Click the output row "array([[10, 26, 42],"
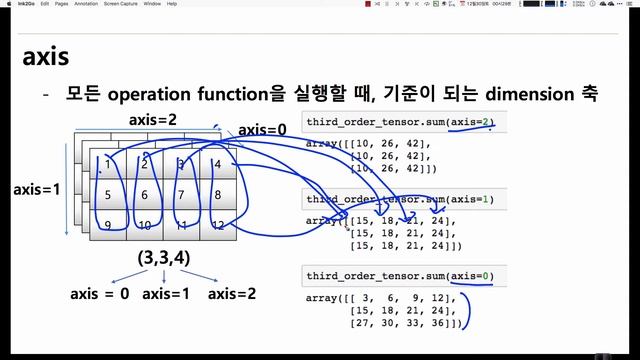This screenshot has height=360, width=640. point(369,143)
